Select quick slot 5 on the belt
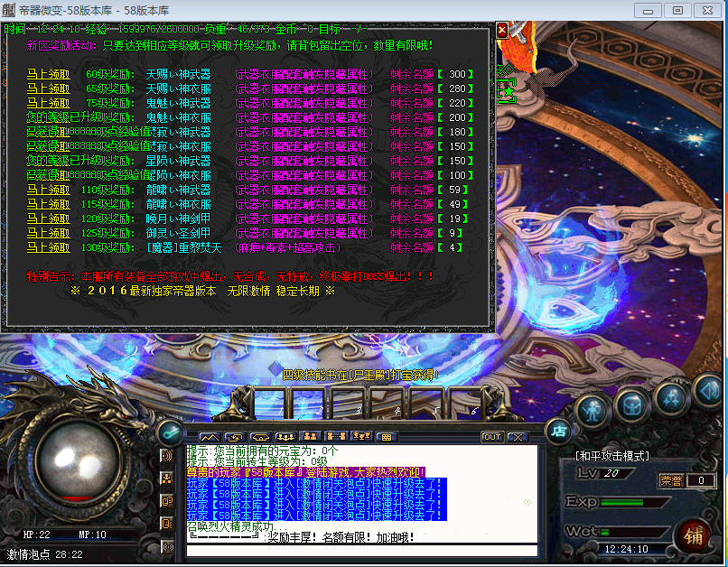 425,404
